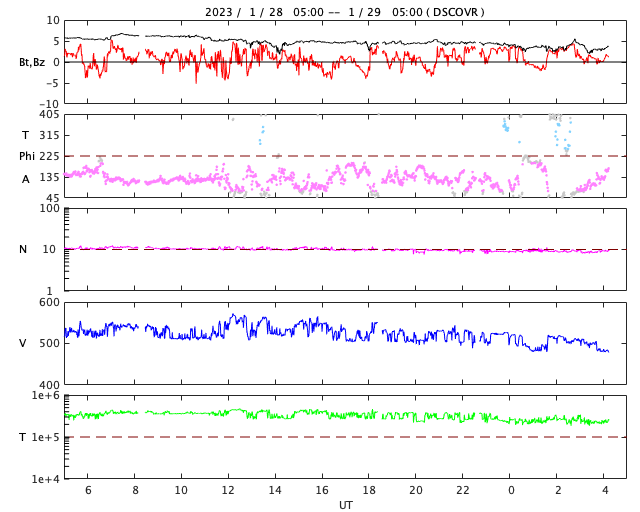Click the 1e+6 temperature tick label
The height and width of the screenshot is (512, 640).
[46, 396]
